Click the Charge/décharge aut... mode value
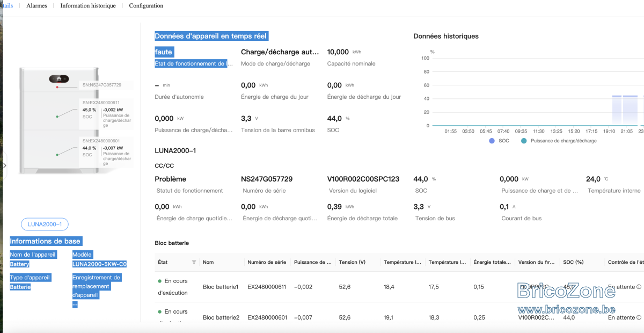The image size is (644, 333). pos(280,52)
